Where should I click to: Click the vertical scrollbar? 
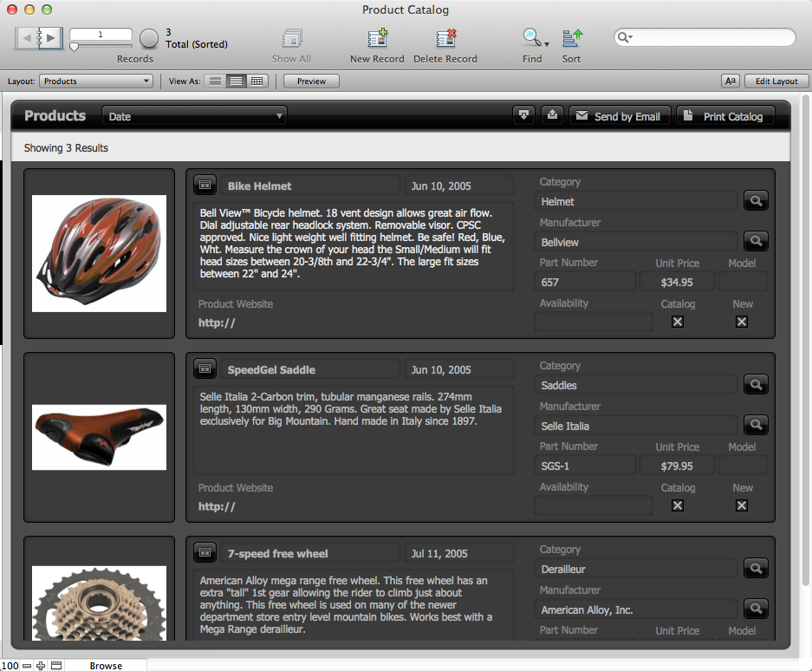tap(805, 341)
